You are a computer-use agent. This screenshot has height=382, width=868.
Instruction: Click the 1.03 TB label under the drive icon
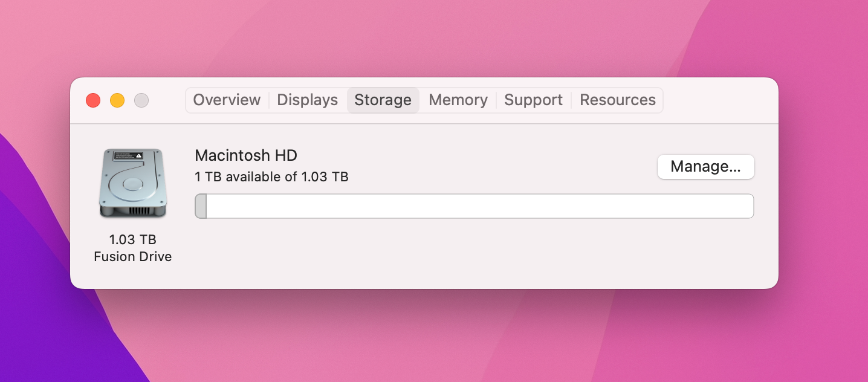coord(133,239)
